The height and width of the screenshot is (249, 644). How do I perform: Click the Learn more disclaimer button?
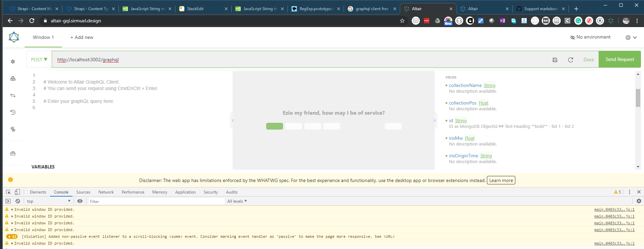pos(501,180)
